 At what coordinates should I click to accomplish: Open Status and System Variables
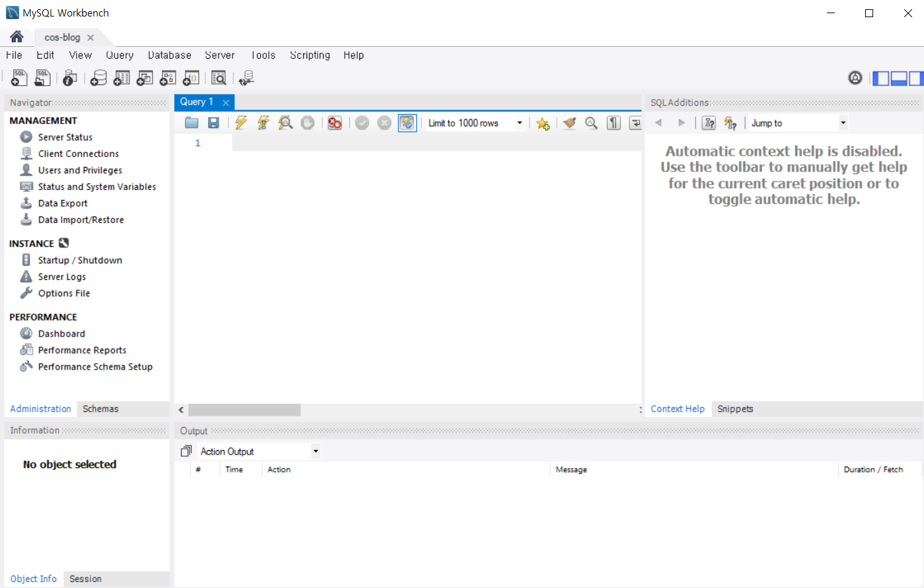pyautogui.click(x=97, y=187)
